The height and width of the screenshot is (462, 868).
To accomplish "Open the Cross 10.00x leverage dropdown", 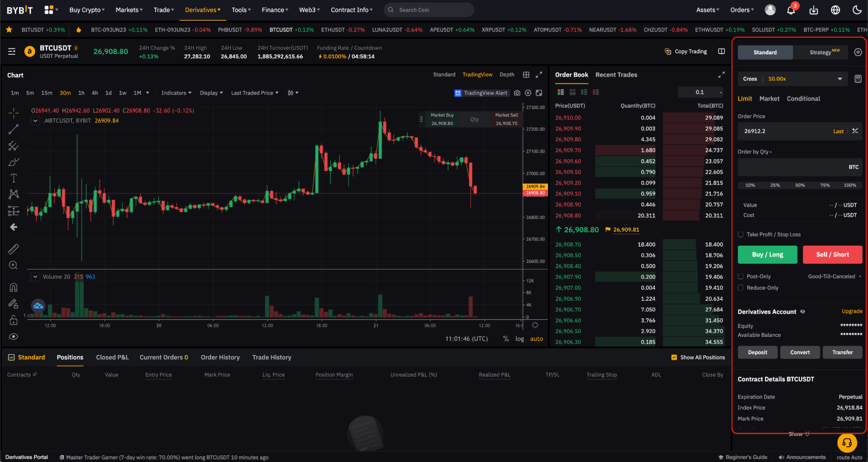I will pos(793,79).
